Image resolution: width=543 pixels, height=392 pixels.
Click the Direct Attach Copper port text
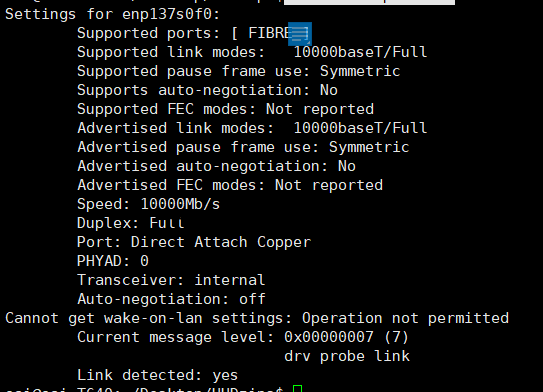click(221, 242)
